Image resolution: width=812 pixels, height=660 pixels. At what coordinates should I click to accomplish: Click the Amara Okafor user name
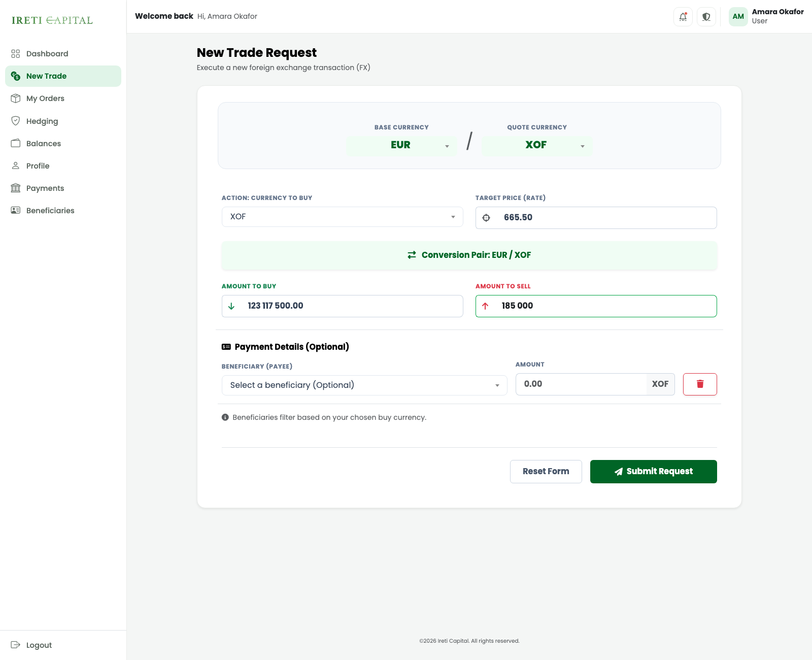coord(777,12)
